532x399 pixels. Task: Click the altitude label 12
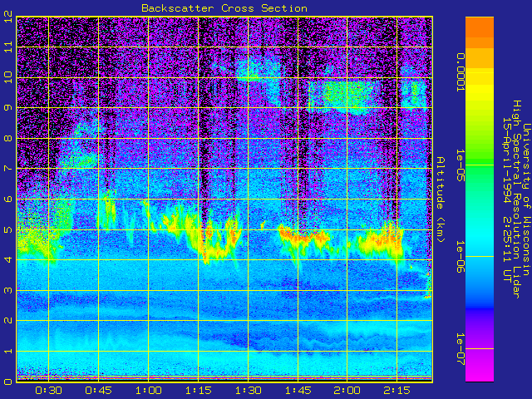click(x=8, y=16)
